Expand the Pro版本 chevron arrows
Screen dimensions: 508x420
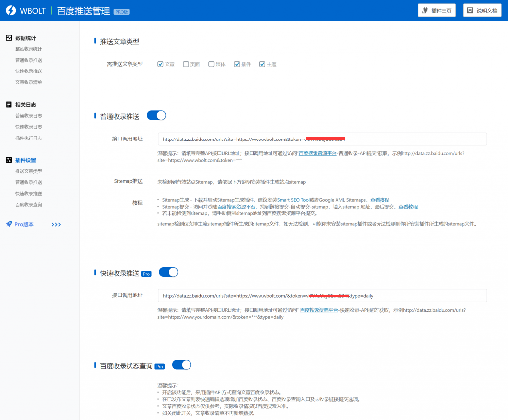(x=56, y=224)
